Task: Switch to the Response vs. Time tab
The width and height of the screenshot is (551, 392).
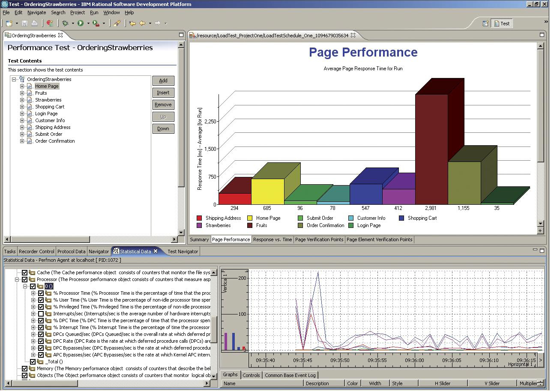Action: pyautogui.click(x=273, y=239)
